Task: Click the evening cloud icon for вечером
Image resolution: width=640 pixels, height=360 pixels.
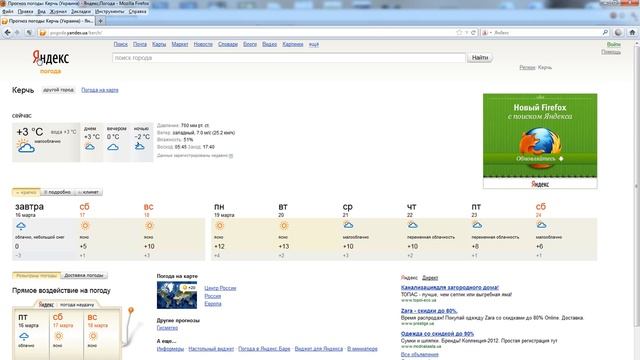Action: (113, 147)
